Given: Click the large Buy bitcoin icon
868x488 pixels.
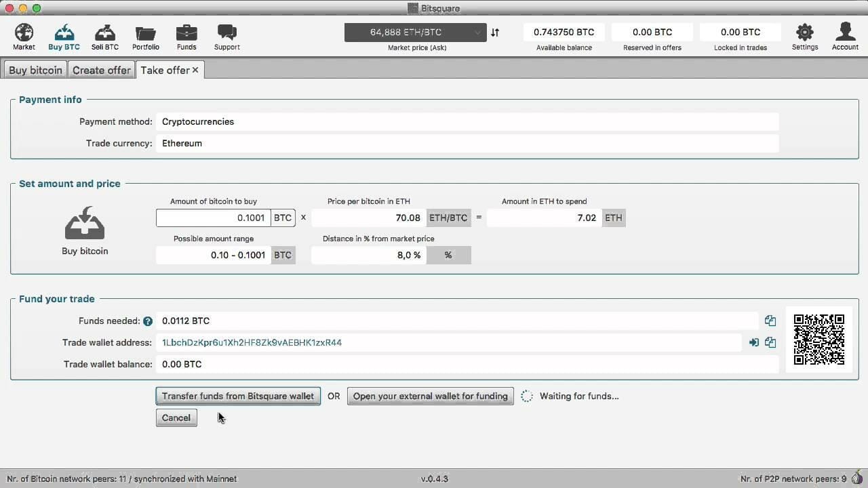Looking at the screenshot, I should (85, 224).
